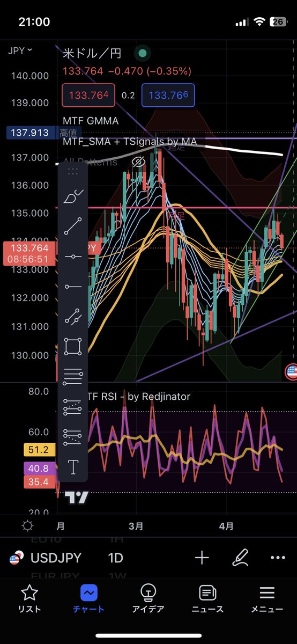Image resolution: width=297 pixels, height=644 pixels.
Task: Tap the green market status dot
Action: click(142, 53)
